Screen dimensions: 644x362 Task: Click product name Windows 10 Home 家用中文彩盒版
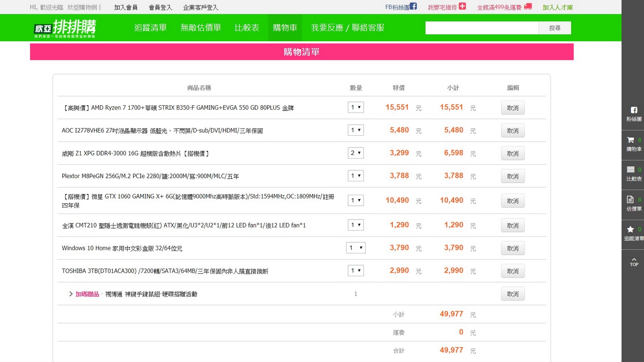(x=122, y=248)
